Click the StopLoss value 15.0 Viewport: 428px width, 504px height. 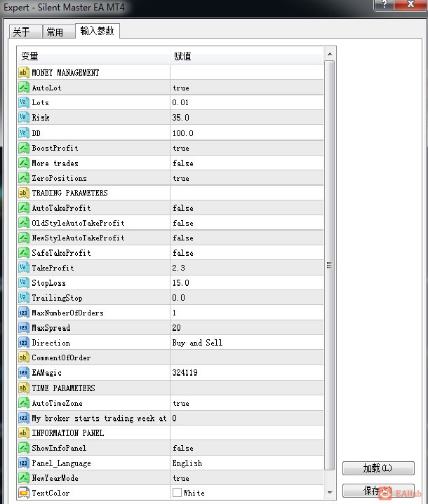click(x=180, y=283)
